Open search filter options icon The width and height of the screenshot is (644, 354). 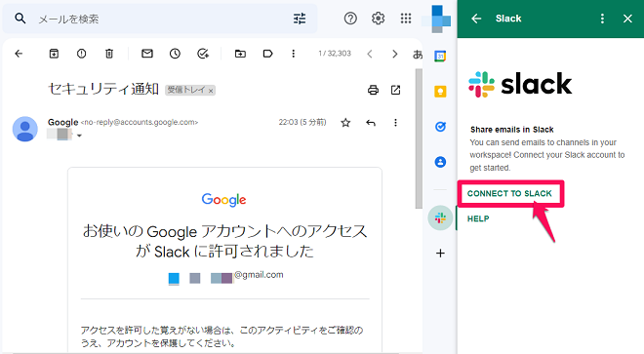point(300,19)
